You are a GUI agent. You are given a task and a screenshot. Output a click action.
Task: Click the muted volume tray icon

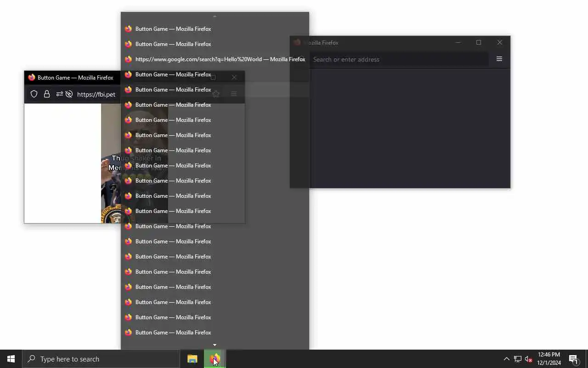[529, 359]
